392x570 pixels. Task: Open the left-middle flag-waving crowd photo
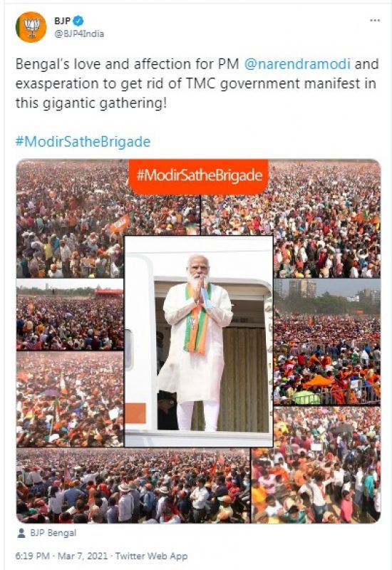[x=70, y=399]
